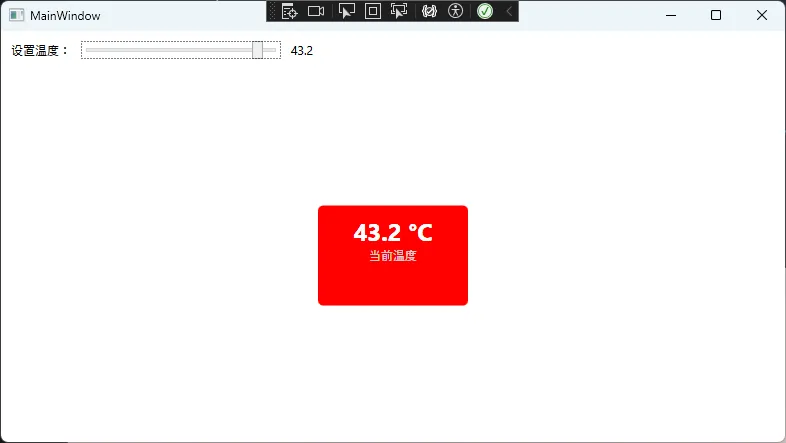
Task: Open the curly-braces binding failures icon
Action: point(430,11)
